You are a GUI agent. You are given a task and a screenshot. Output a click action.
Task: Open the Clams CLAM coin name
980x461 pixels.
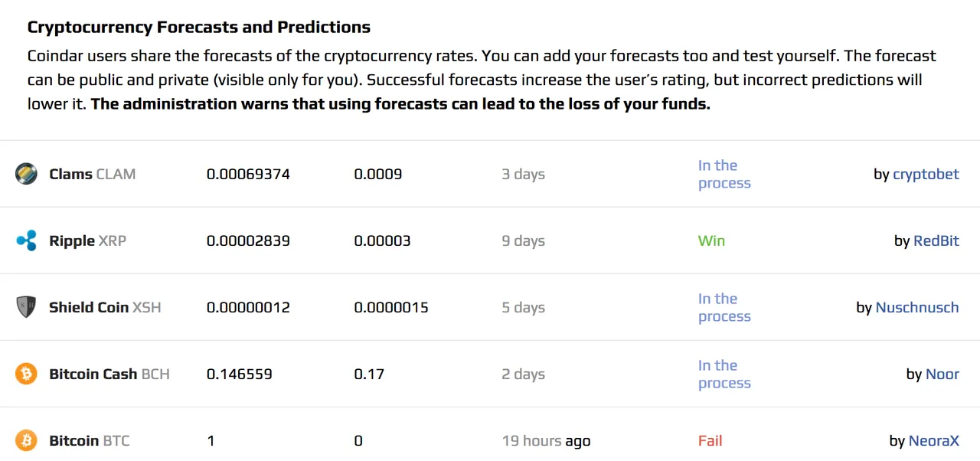coord(93,174)
